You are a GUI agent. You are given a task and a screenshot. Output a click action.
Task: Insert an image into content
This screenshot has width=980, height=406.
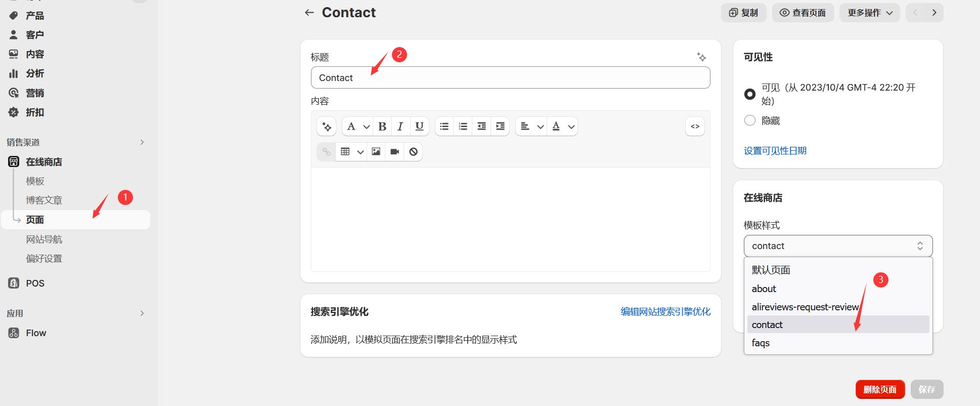(x=376, y=152)
